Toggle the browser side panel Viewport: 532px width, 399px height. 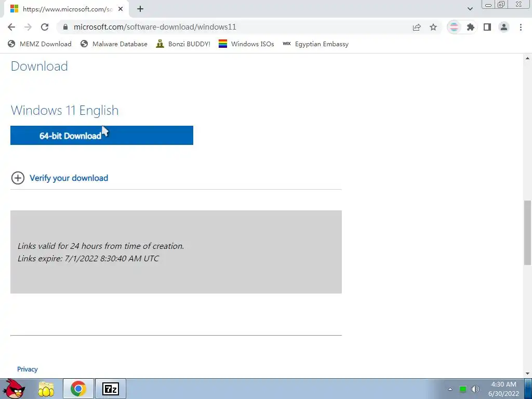pyautogui.click(x=487, y=27)
